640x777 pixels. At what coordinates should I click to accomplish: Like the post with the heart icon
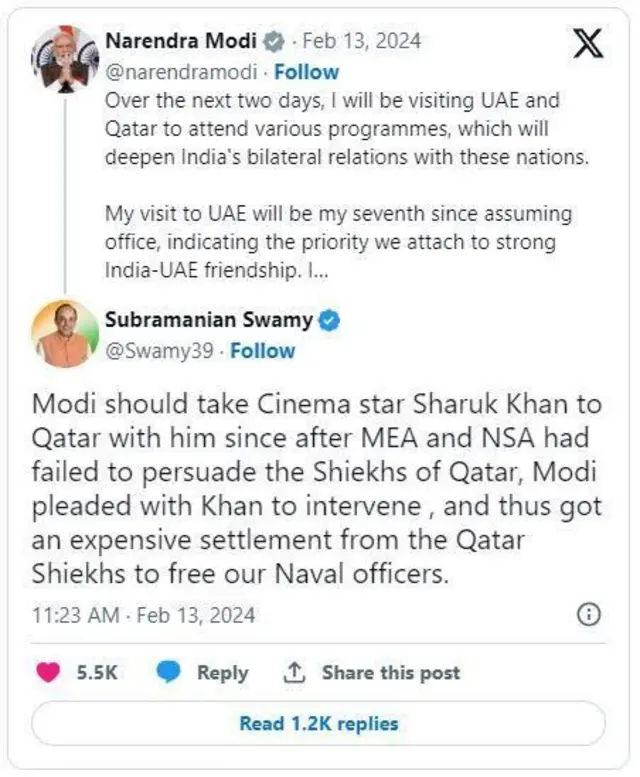click(x=47, y=673)
